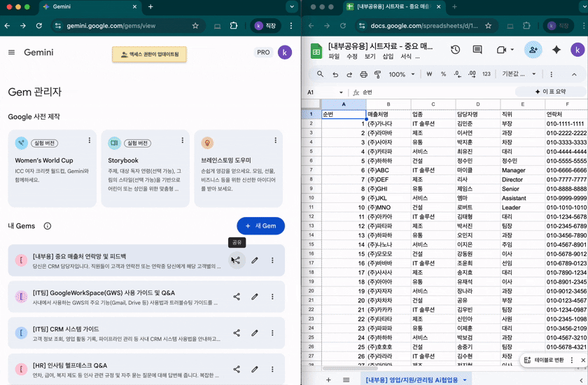Viewport: 588px width, 385px height.
Task: Click the share icon for the 중요 매출처 Gem
Action: [237, 260]
